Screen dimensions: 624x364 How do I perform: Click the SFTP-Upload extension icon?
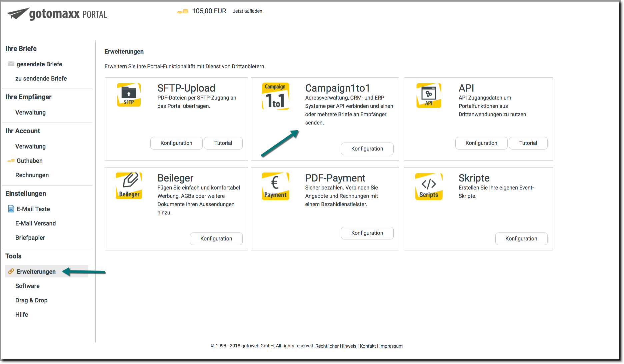[x=129, y=95]
